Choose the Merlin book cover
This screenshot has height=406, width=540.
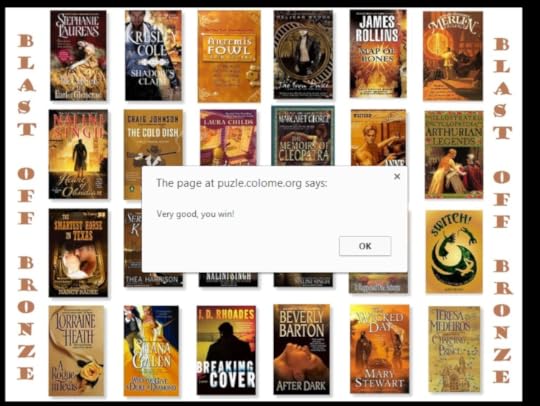(x=453, y=56)
